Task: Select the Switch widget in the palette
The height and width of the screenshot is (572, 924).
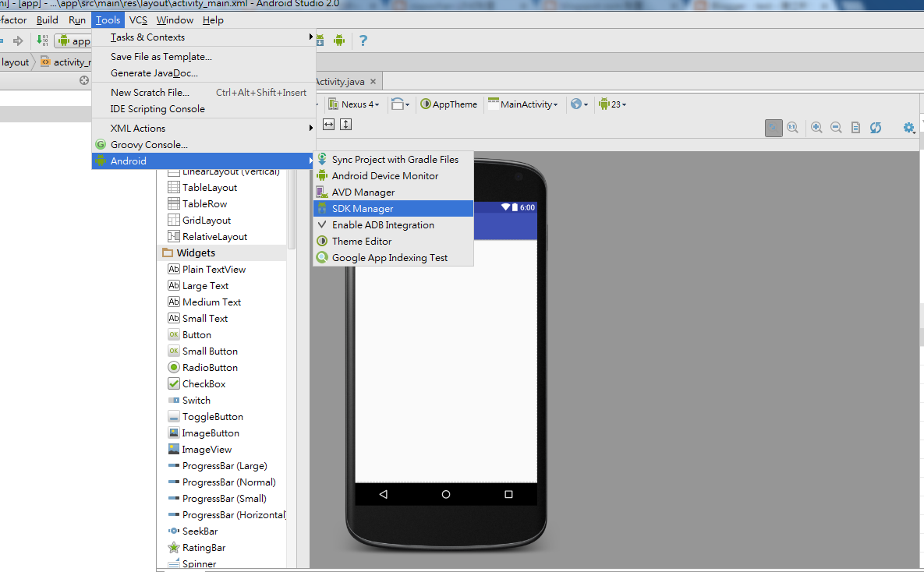Action: tap(196, 400)
